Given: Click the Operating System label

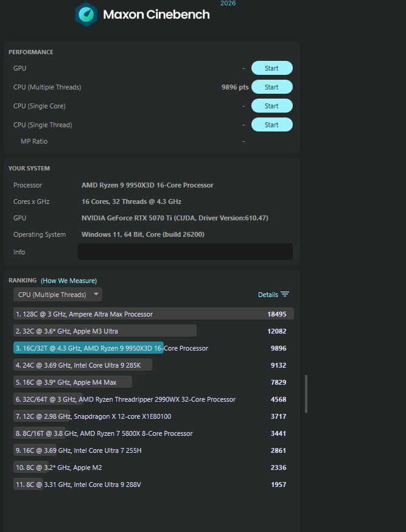Looking at the screenshot, I should pos(40,234).
